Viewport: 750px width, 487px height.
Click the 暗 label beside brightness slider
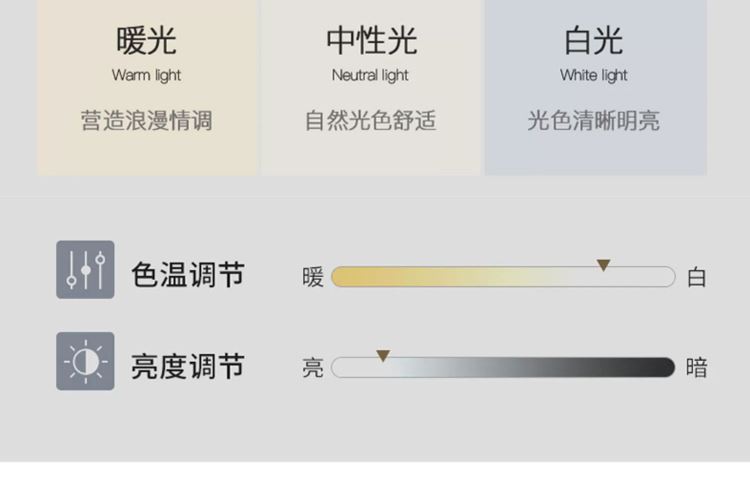(696, 368)
